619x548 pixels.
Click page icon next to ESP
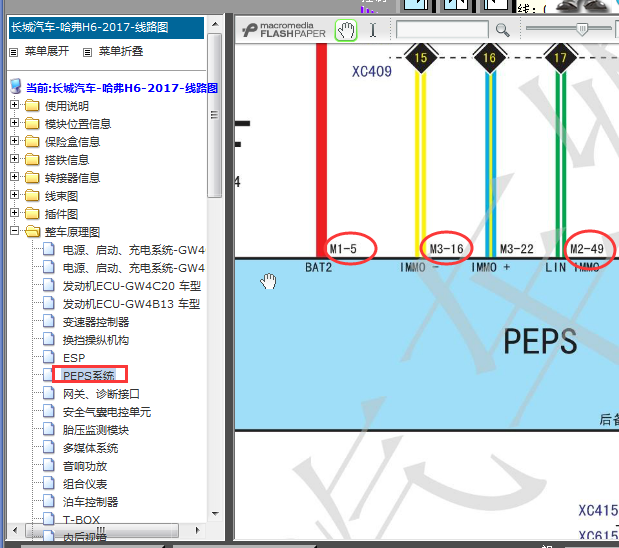click(x=49, y=357)
